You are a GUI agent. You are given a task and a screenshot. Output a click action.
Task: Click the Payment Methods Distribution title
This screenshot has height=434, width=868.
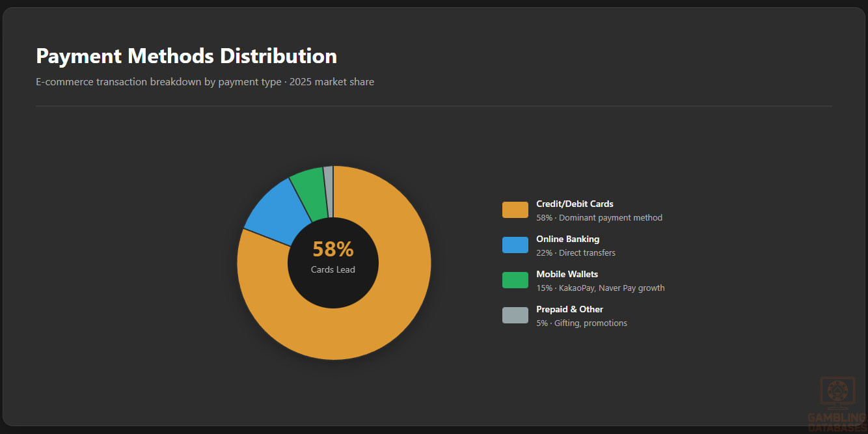186,56
